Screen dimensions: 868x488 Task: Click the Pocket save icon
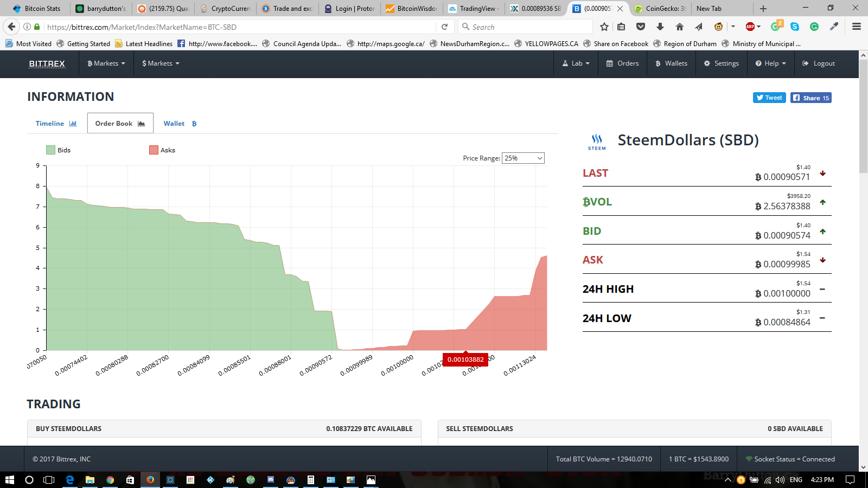641,27
